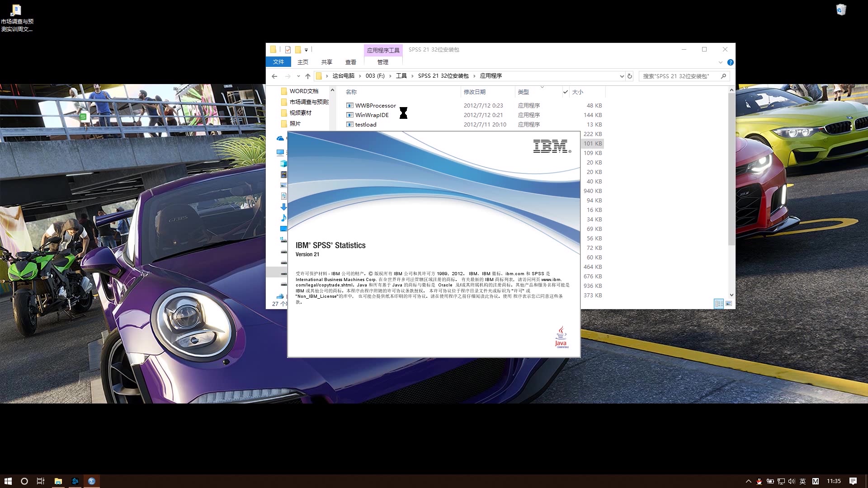The width and height of the screenshot is (868, 488).
Task: Expand the address bar history dropdown
Action: [622, 76]
